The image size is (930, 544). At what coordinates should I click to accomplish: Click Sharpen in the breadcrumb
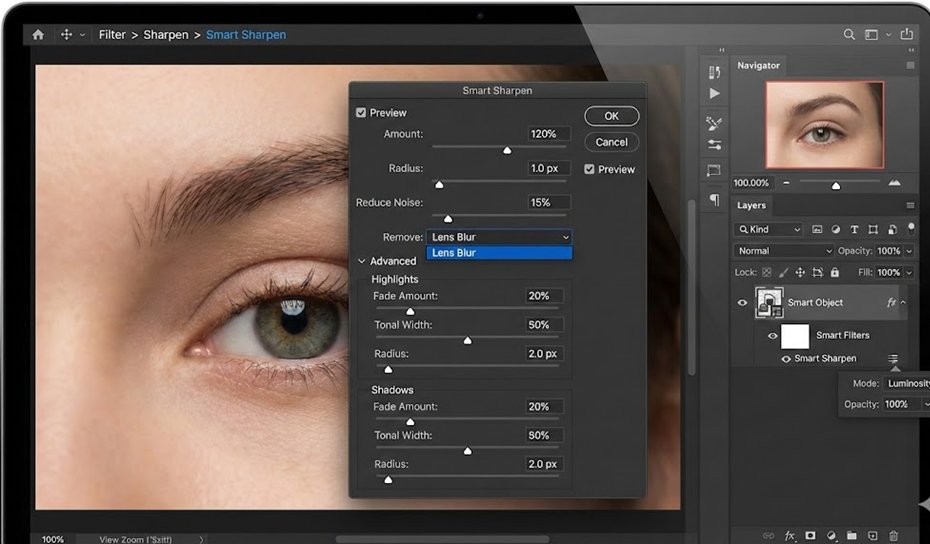click(165, 35)
